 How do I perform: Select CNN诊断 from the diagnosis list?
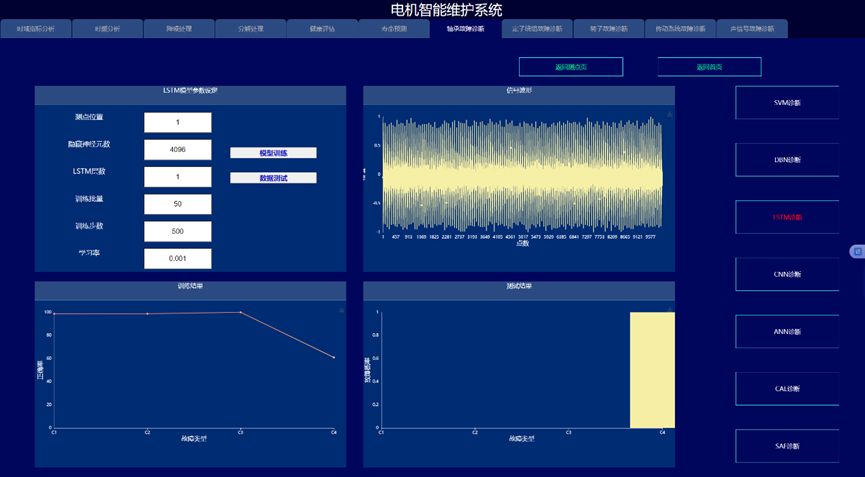click(x=788, y=274)
